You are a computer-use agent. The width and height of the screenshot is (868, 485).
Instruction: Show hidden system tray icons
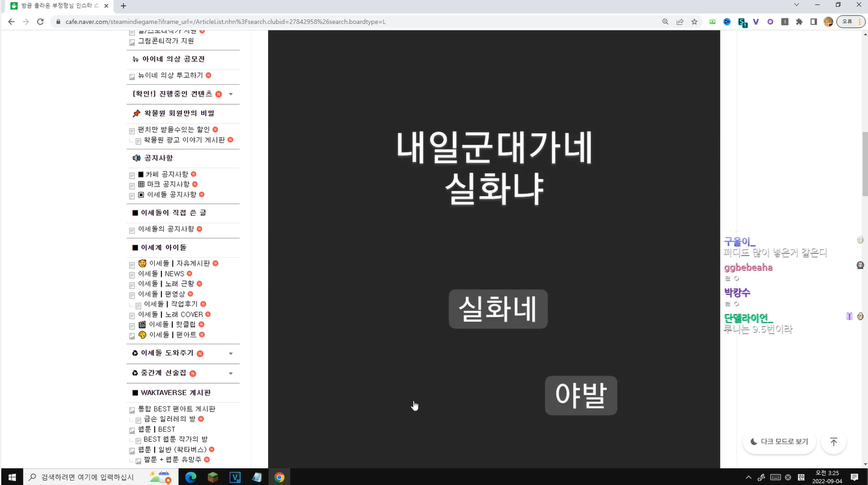(x=749, y=477)
